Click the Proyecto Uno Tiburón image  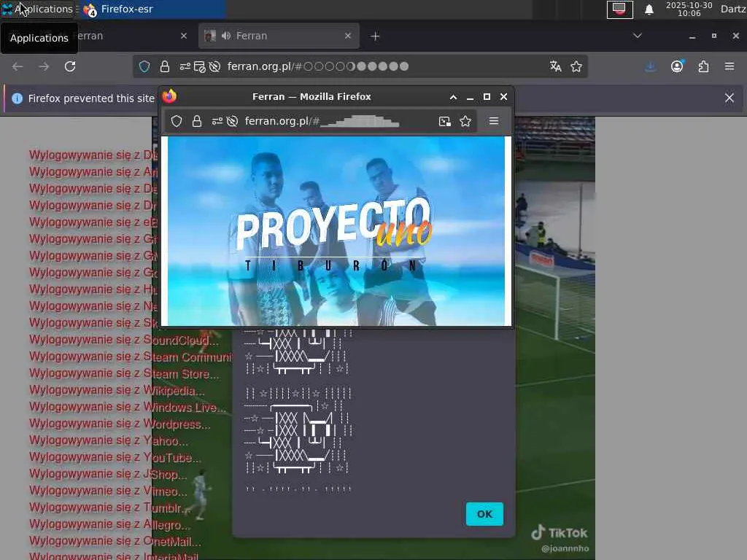pyautogui.click(x=336, y=231)
